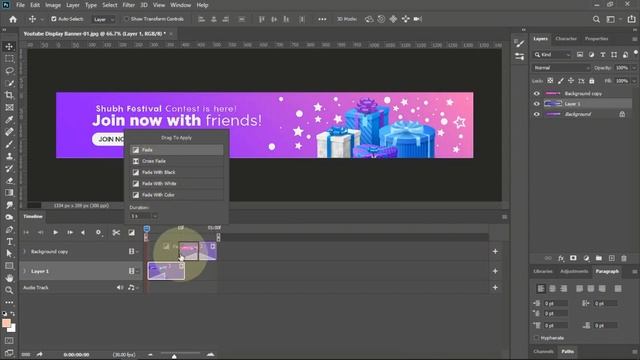640x360 pixels.
Task: Toggle the Auto-Select checkbox
Action: [x=53, y=19]
